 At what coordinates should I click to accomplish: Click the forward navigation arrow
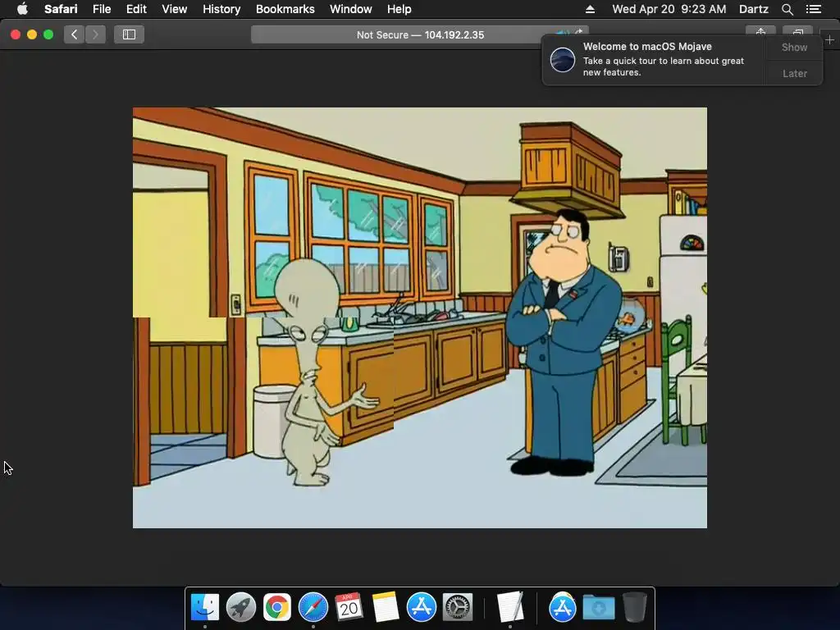tap(95, 34)
